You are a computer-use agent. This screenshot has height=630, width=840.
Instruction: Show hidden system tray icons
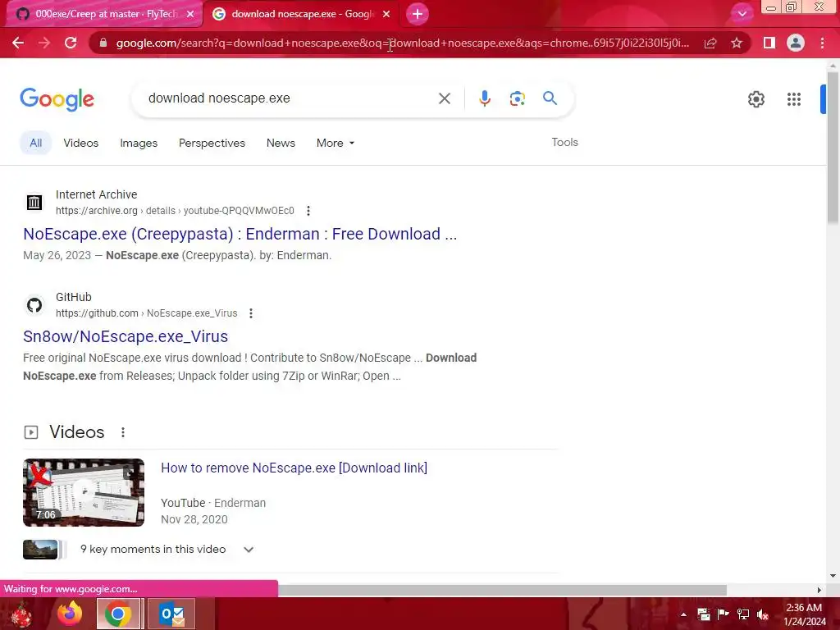click(x=683, y=614)
